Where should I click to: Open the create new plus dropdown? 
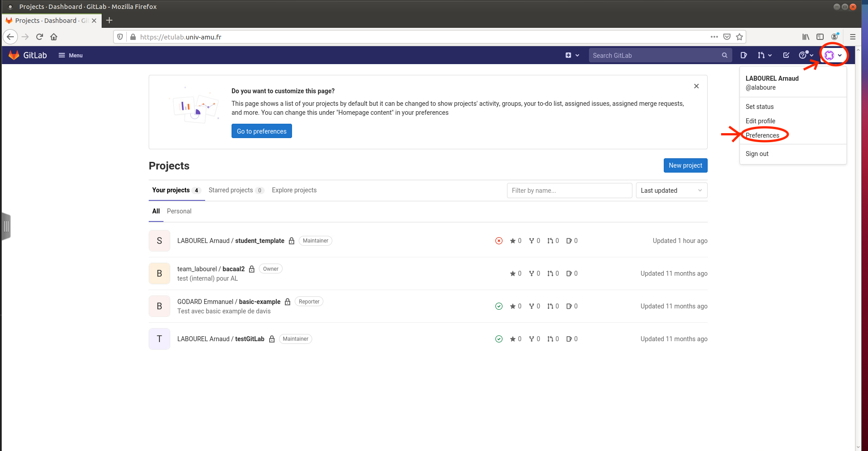[572, 55]
